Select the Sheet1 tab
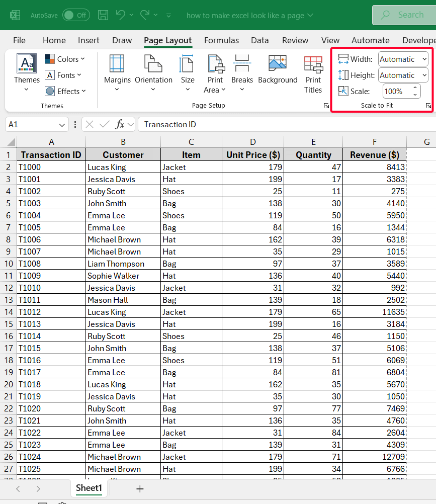 click(x=89, y=488)
